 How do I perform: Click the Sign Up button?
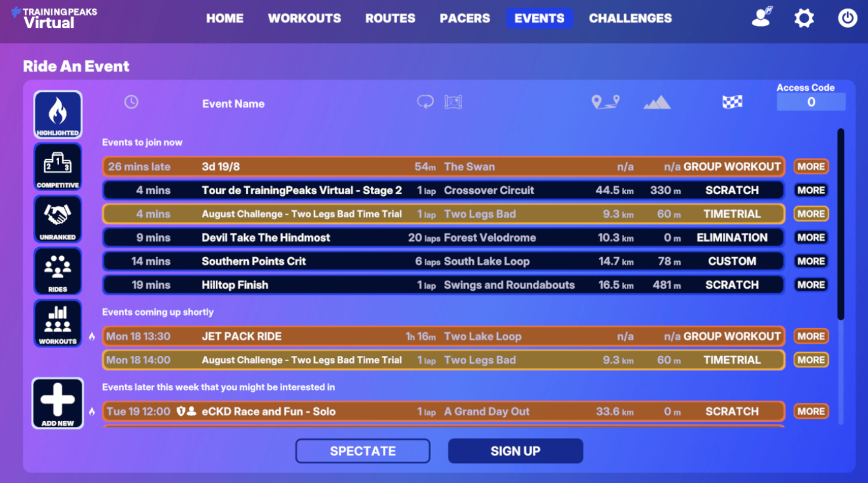pyautogui.click(x=516, y=451)
